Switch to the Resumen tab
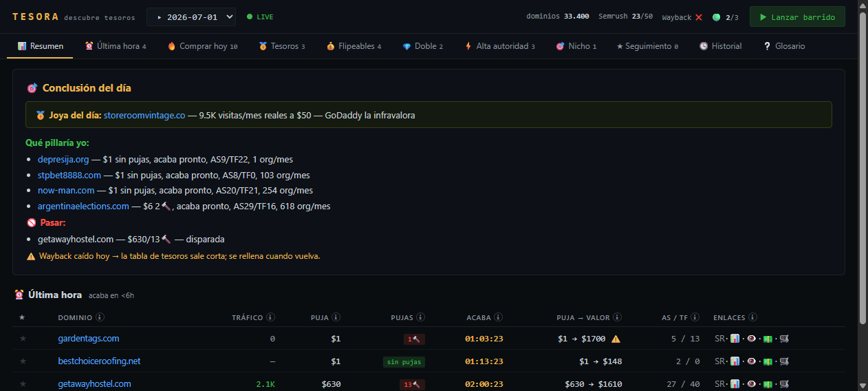 click(41, 46)
